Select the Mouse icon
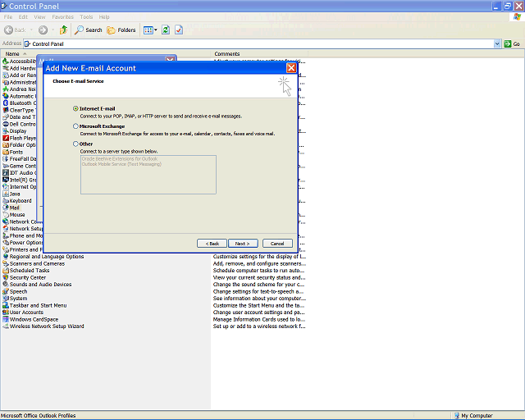This screenshot has height=420, width=525. coord(6,215)
